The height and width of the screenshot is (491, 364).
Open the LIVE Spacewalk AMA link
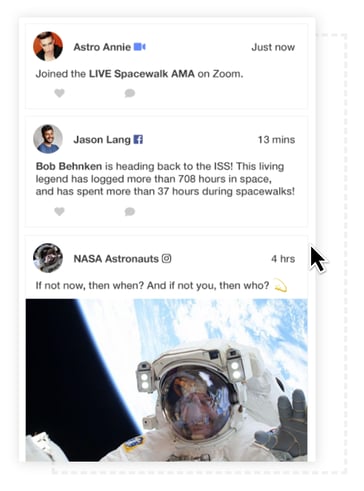tap(142, 74)
